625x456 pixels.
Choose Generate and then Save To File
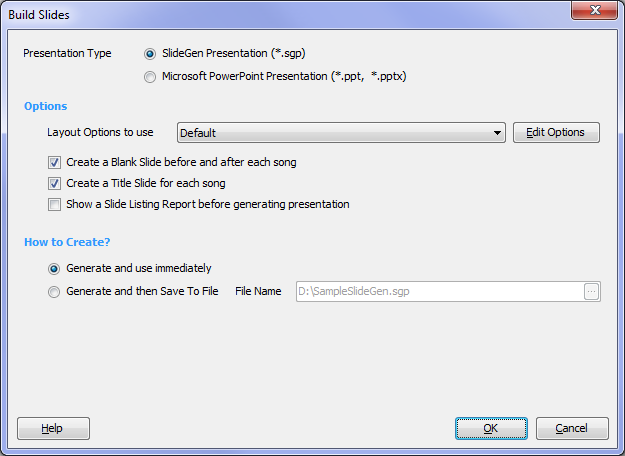[x=54, y=292]
